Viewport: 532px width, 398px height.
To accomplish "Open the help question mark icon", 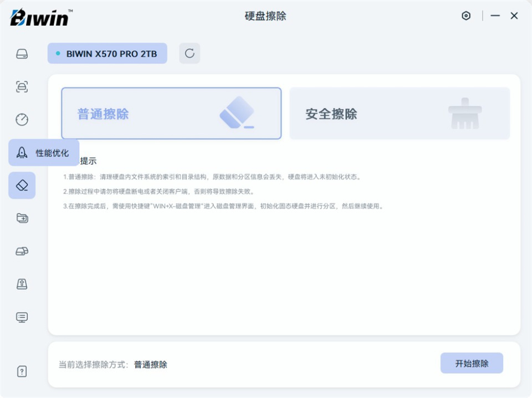I will pos(22,371).
